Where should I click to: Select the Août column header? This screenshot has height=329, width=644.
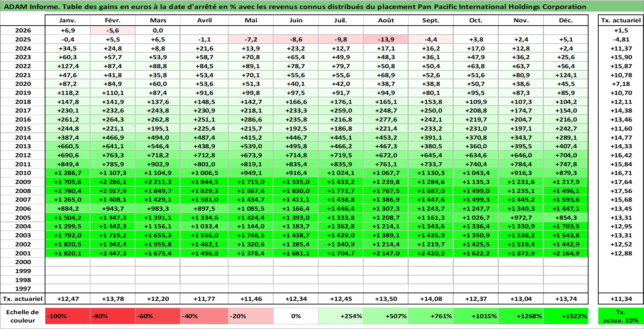(x=386, y=21)
